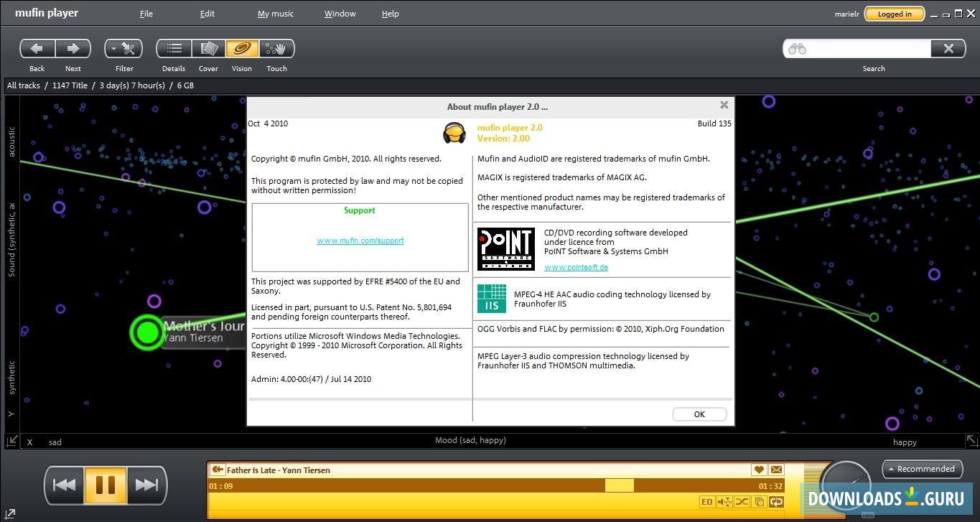Image resolution: width=980 pixels, height=522 pixels.
Task: Click the envelope icon next to the heart
Action: click(776, 470)
